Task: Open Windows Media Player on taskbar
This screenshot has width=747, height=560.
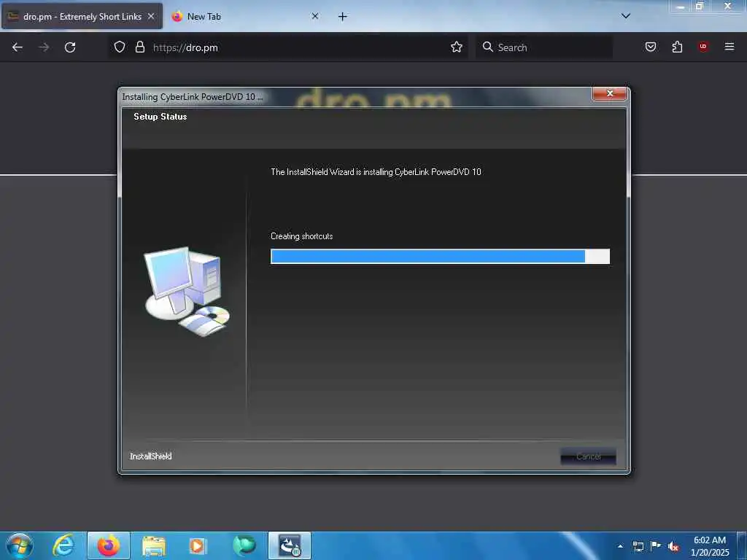Action: (198, 545)
